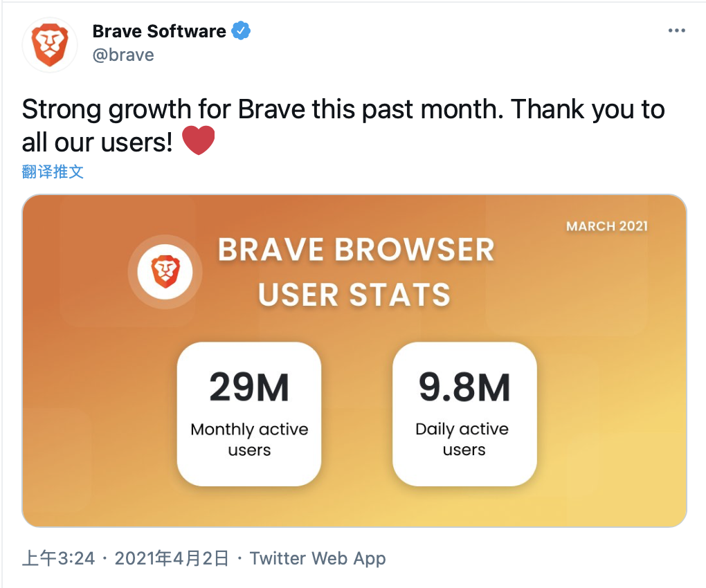Open the Brave Software display name
706x588 pixels.
[x=159, y=31]
